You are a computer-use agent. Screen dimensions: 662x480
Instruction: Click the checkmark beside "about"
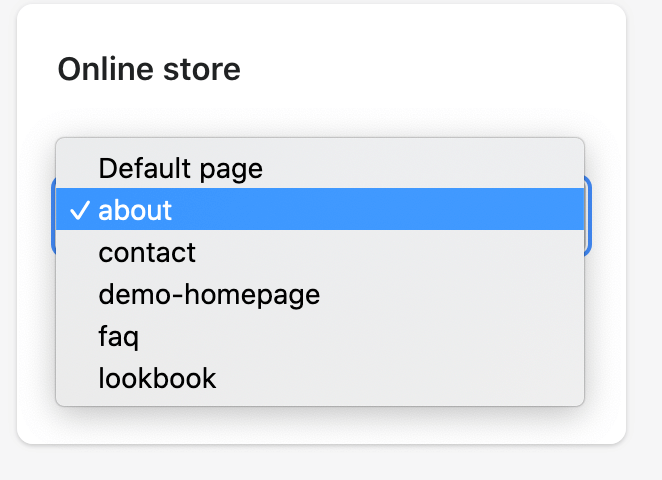[x=79, y=210]
